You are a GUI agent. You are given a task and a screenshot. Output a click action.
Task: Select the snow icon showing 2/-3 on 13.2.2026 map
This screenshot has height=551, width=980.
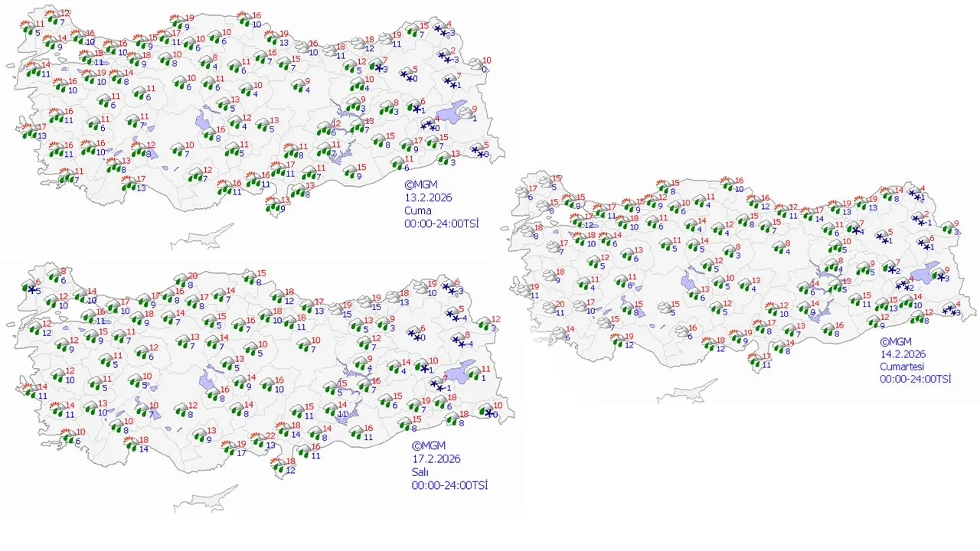pos(445,55)
